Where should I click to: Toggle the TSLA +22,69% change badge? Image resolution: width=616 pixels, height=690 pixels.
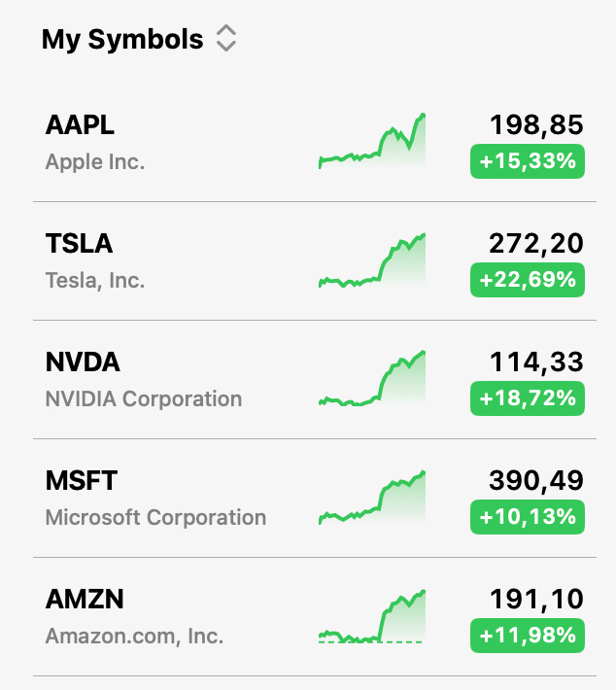[x=528, y=280]
